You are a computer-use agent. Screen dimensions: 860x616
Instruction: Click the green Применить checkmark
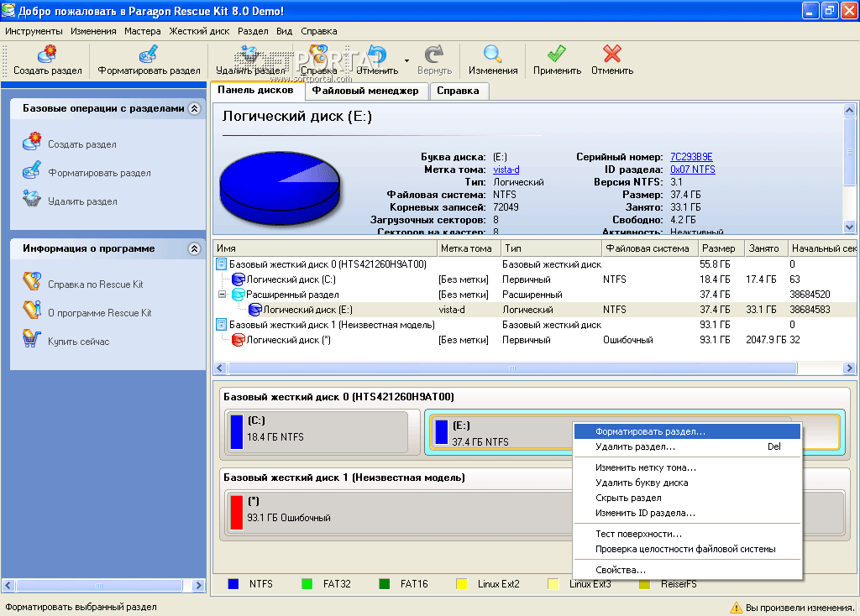click(557, 55)
